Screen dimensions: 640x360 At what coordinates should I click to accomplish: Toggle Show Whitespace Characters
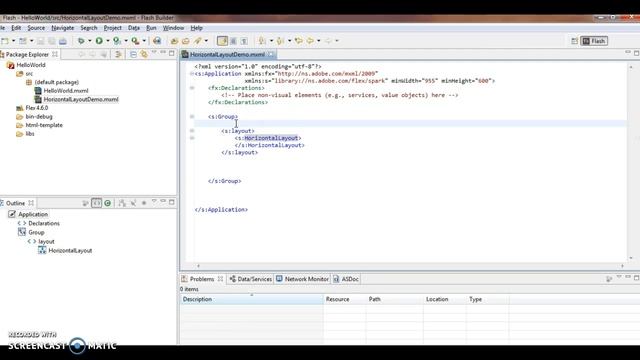pyautogui.click(x=244, y=41)
